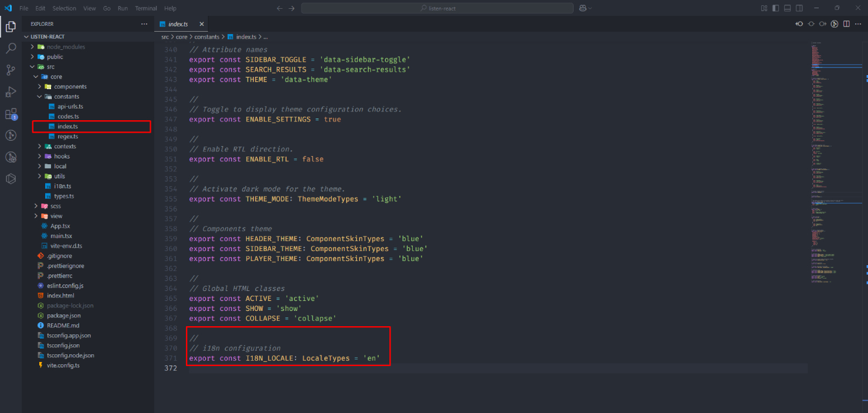Collapse the constants folder
The width and height of the screenshot is (868, 413).
(x=66, y=97)
